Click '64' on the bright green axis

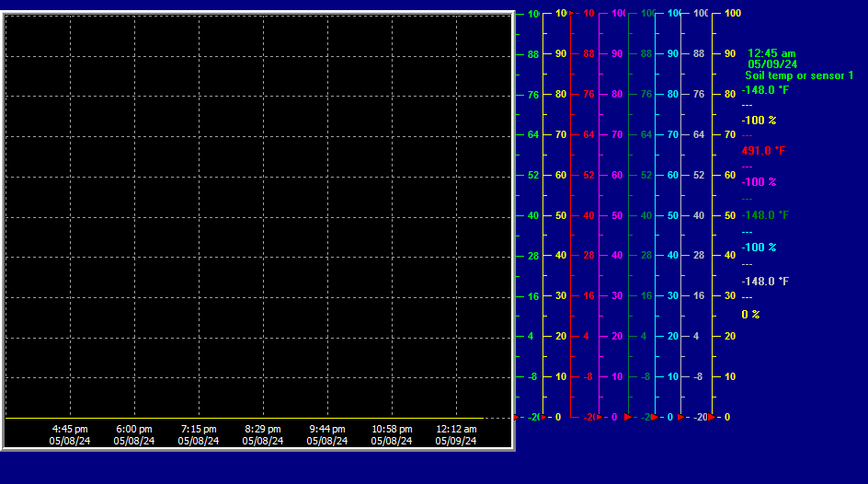(x=533, y=134)
